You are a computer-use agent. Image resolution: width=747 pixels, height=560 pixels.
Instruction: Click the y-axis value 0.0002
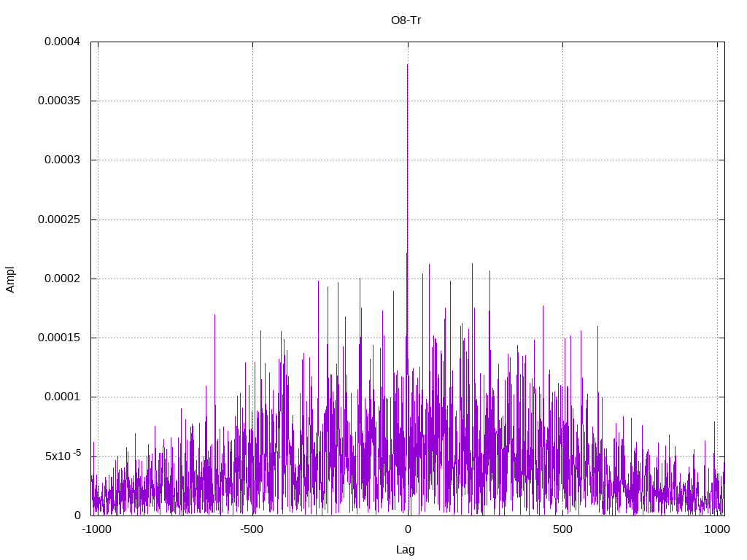click(63, 278)
